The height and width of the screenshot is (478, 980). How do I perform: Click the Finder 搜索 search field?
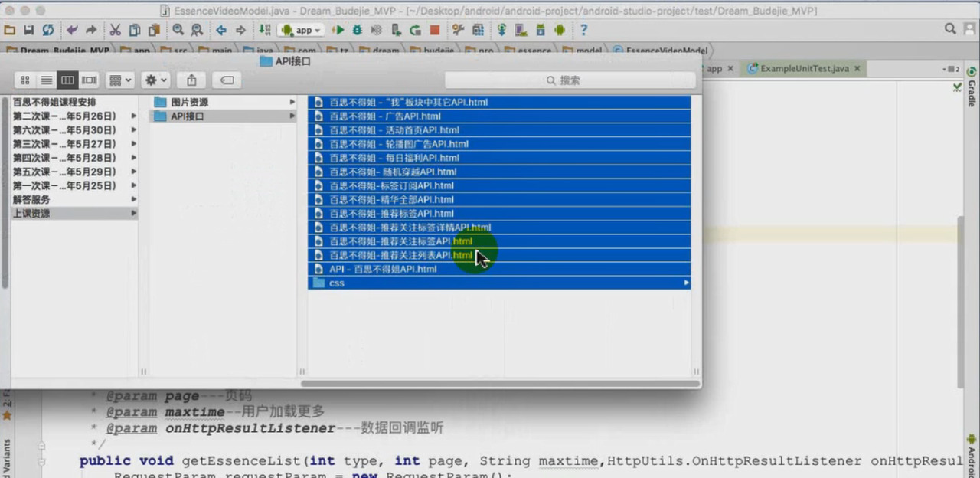point(570,80)
